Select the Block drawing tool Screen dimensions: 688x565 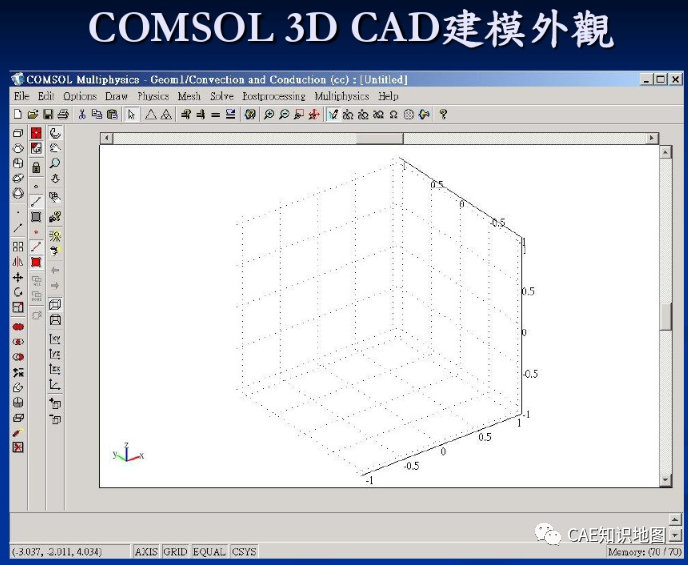[18, 133]
